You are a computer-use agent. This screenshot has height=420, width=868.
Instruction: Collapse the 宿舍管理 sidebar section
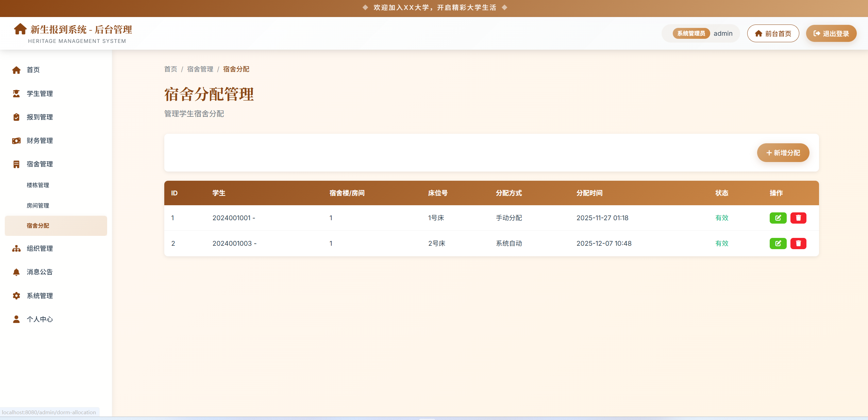40,164
